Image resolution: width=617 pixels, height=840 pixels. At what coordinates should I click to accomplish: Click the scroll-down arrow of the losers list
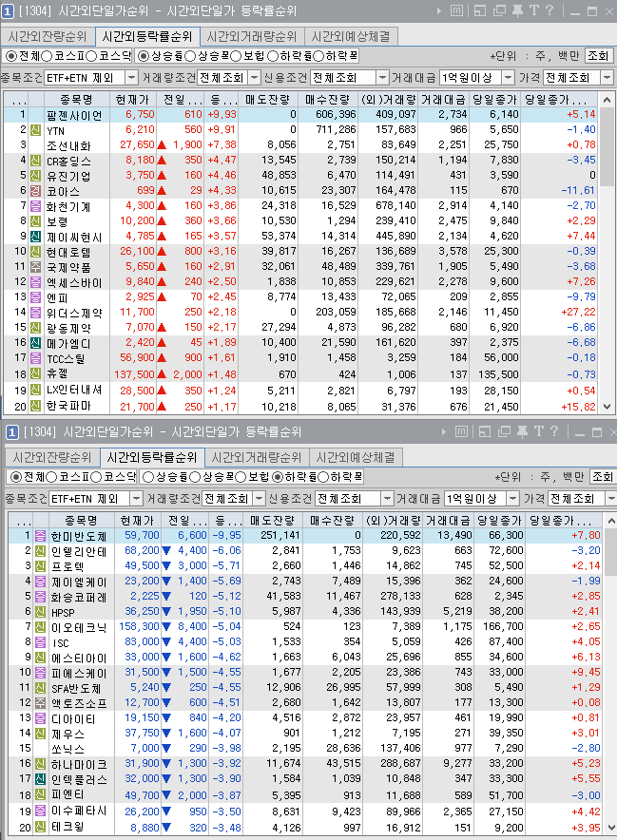click(611, 828)
